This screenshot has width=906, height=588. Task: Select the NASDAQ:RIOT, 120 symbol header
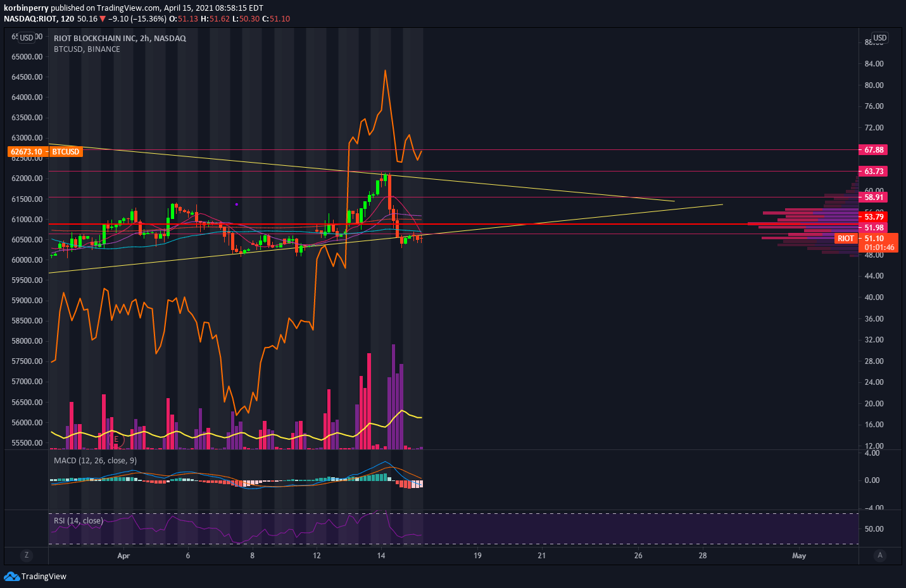pos(39,19)
